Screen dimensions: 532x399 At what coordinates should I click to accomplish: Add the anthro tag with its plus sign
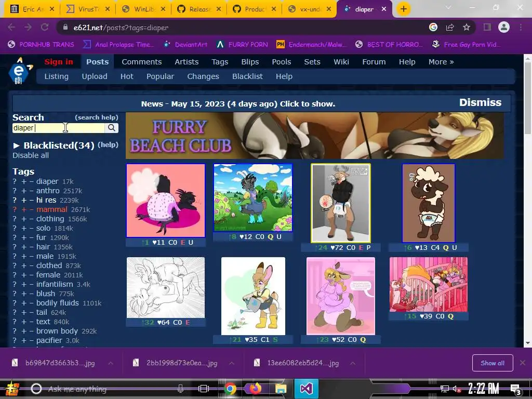coord(24,191)
